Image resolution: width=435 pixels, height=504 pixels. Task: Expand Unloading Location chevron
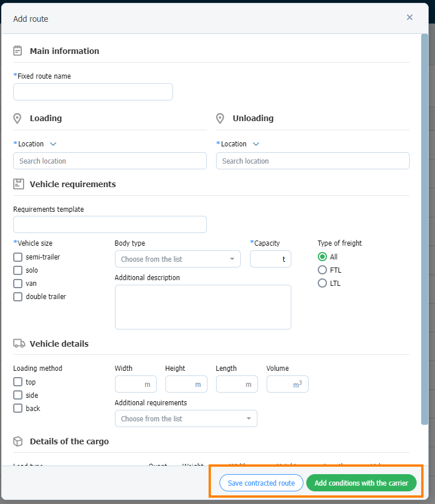click(x=256, y=144)
